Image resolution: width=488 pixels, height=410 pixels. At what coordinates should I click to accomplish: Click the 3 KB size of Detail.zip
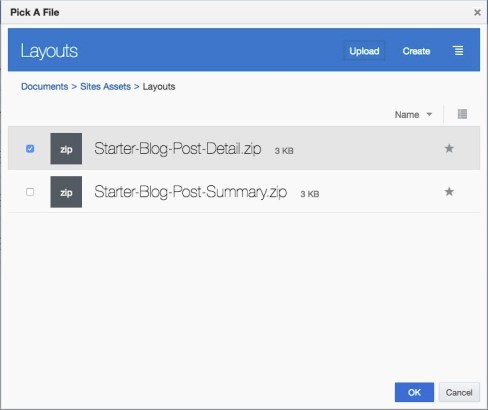point(284,151)
